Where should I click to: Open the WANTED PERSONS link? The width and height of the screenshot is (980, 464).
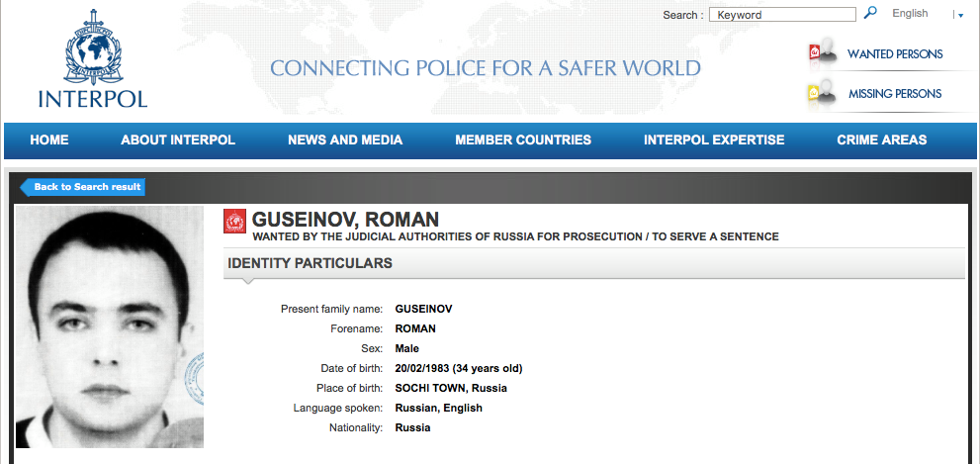coord(895,54)
